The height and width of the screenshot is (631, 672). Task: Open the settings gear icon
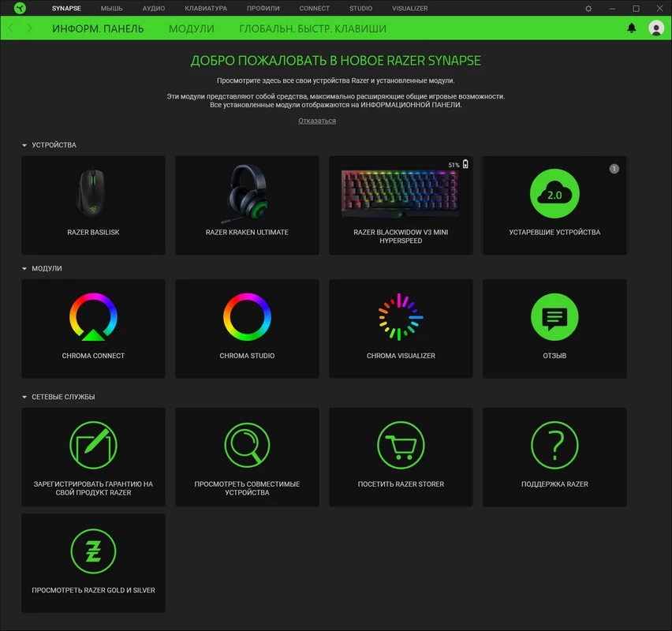coord(588,9)
